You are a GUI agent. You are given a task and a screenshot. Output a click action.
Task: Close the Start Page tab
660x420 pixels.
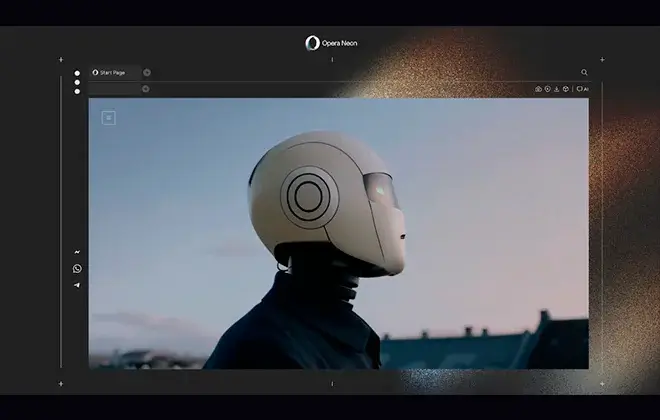(147, 72)
